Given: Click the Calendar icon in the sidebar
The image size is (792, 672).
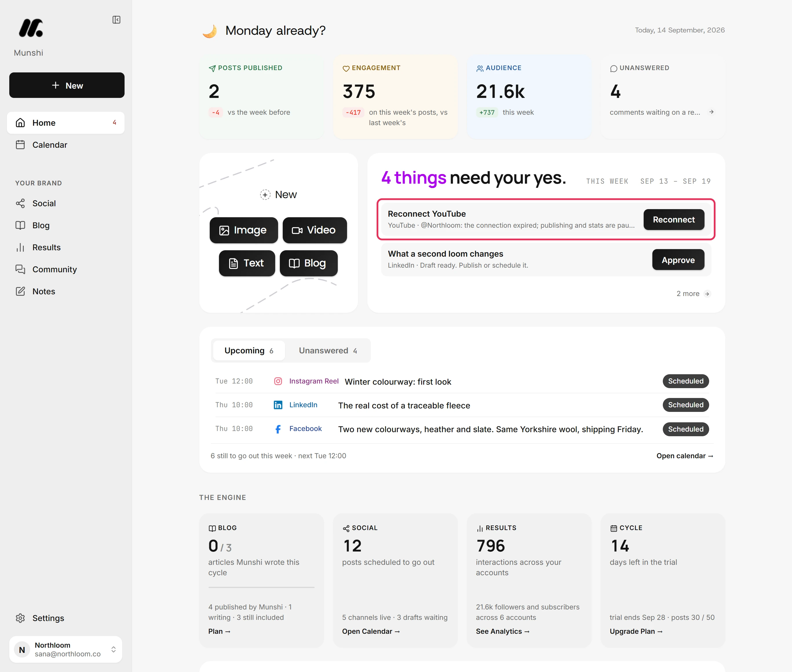Looking at the screenshot, I should click(x=20, y=145).
